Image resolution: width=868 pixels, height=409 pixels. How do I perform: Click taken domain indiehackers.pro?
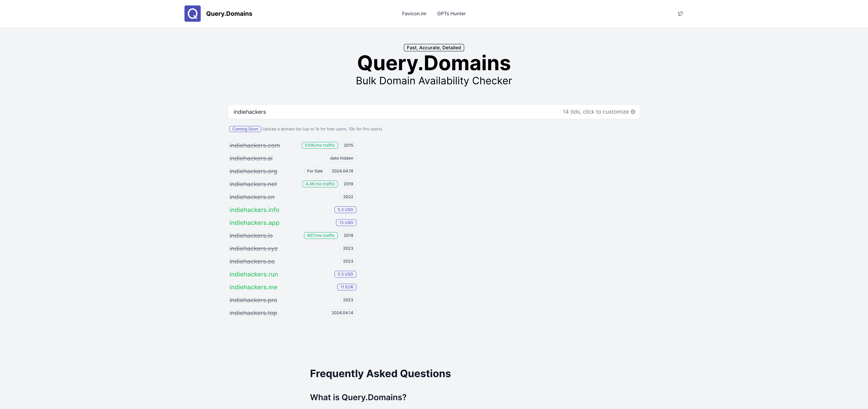click(x=253, y=300)
